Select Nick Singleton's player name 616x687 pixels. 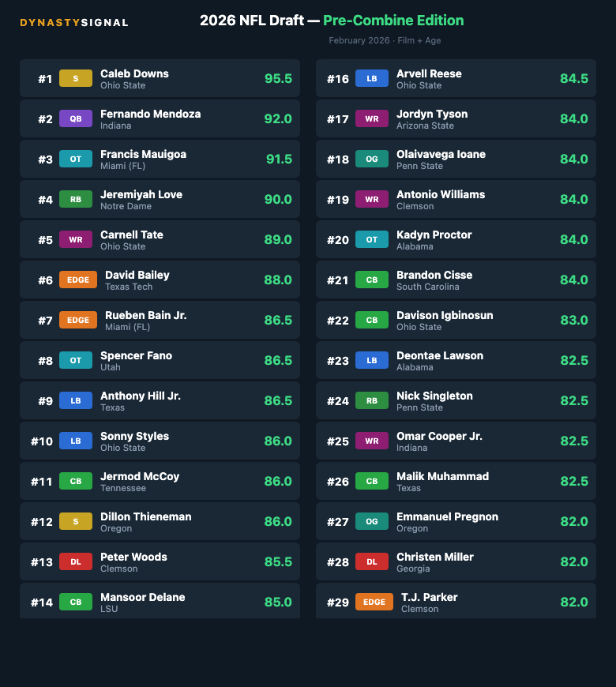[x=434, y=396]
